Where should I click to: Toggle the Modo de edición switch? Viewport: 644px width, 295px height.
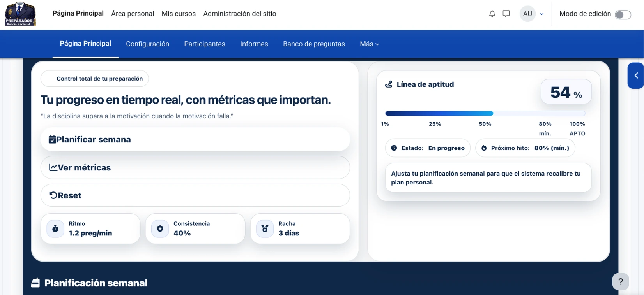pyautogui.click(x=623, y=15)
